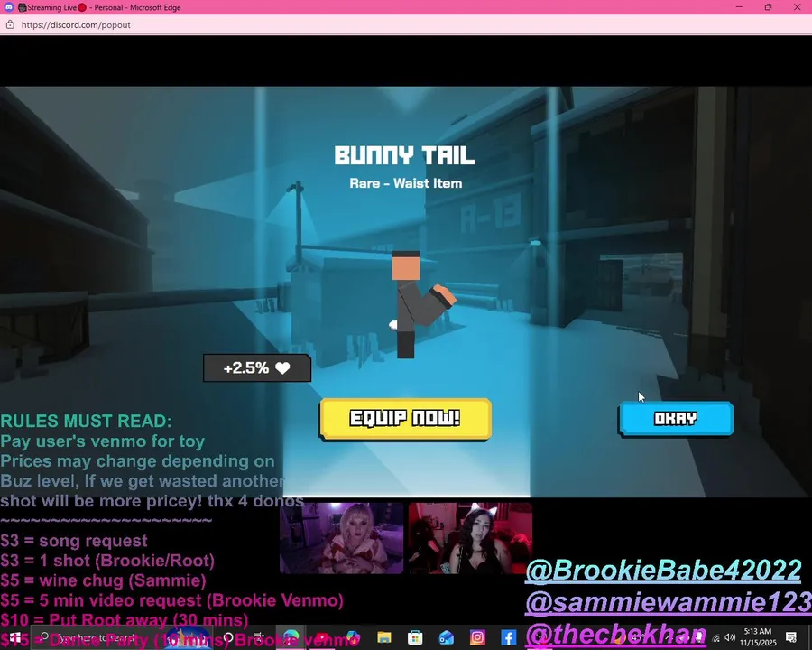The image size is (812, 650).
Task: Restore down the Edge popout window
Action: point(768,7)
